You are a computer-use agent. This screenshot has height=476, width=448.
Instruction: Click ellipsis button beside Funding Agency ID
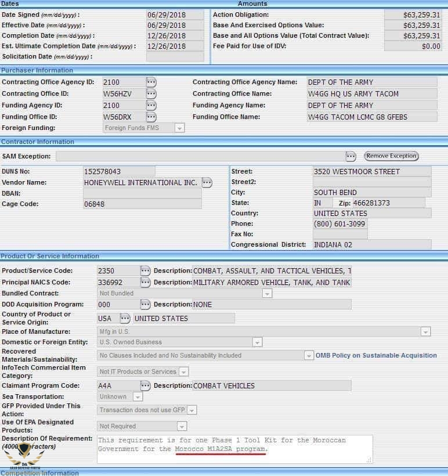click(x=151, y=105)
